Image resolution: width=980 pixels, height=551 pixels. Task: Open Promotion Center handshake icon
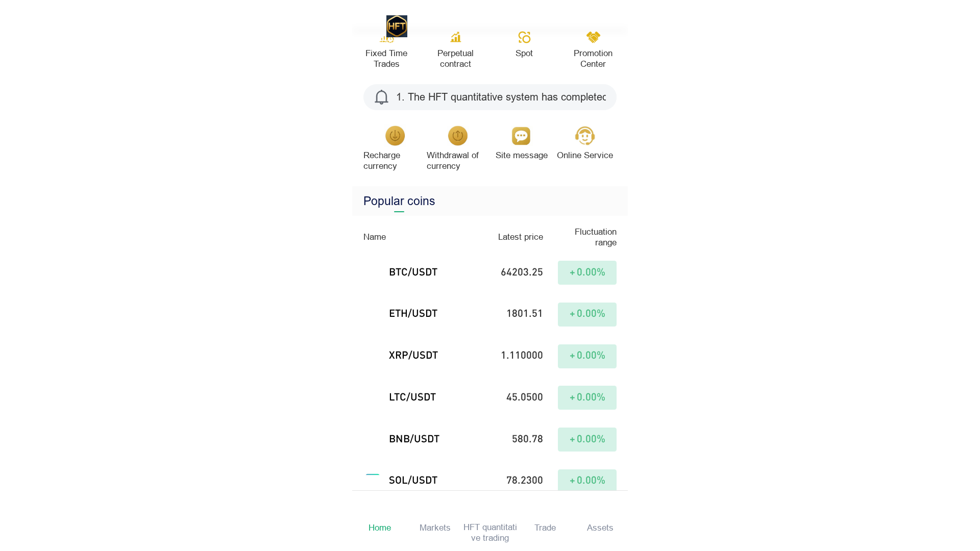tap(593, 37)
